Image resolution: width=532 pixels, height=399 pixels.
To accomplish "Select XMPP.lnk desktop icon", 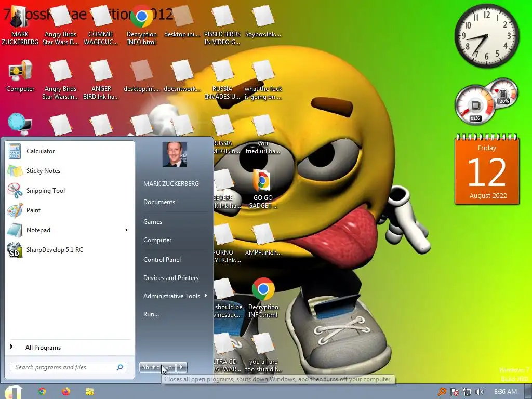I will pos(263,240).
